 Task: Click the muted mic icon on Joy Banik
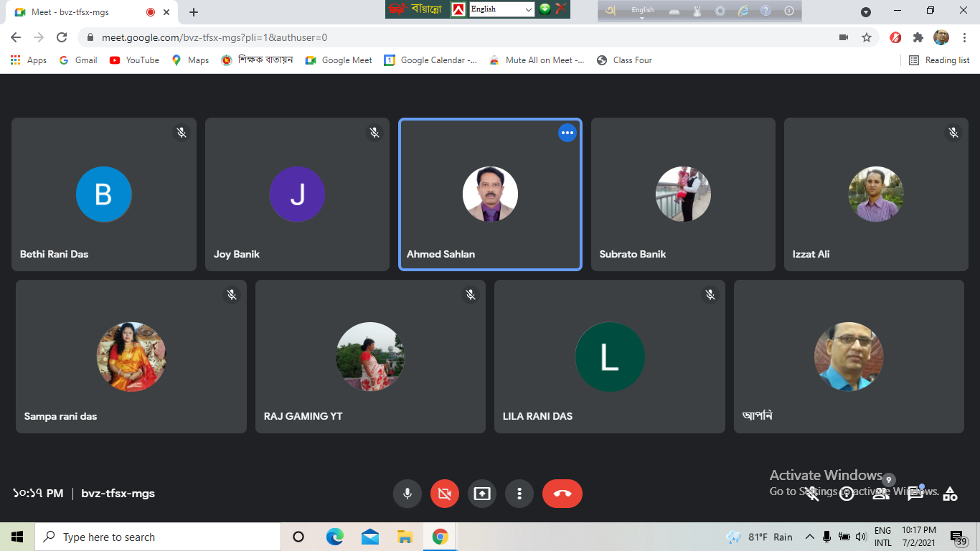pos(374,133)
